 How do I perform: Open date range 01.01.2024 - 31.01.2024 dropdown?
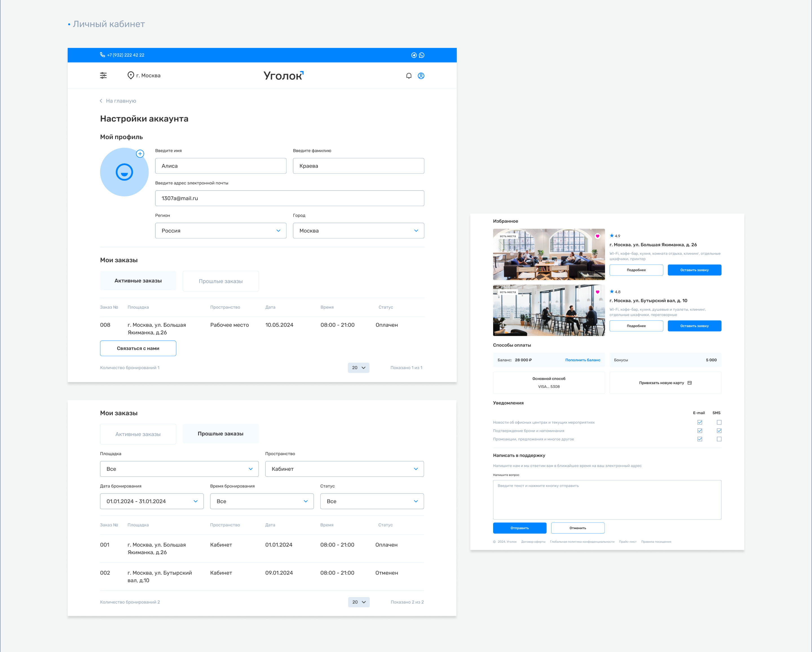tap(152, 501)
